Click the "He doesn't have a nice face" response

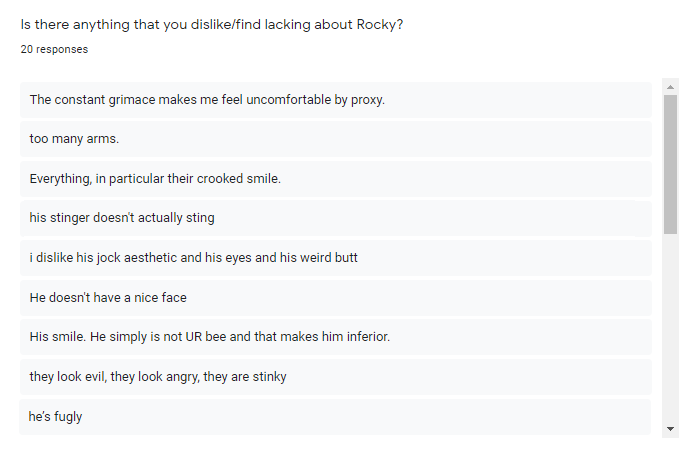pyautogui.click(x=108, y=297)
